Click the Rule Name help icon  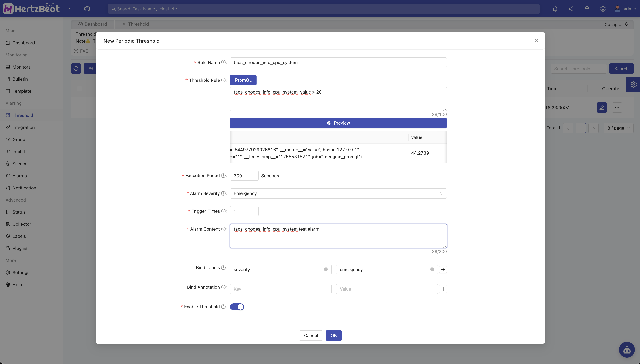[223, 63]
